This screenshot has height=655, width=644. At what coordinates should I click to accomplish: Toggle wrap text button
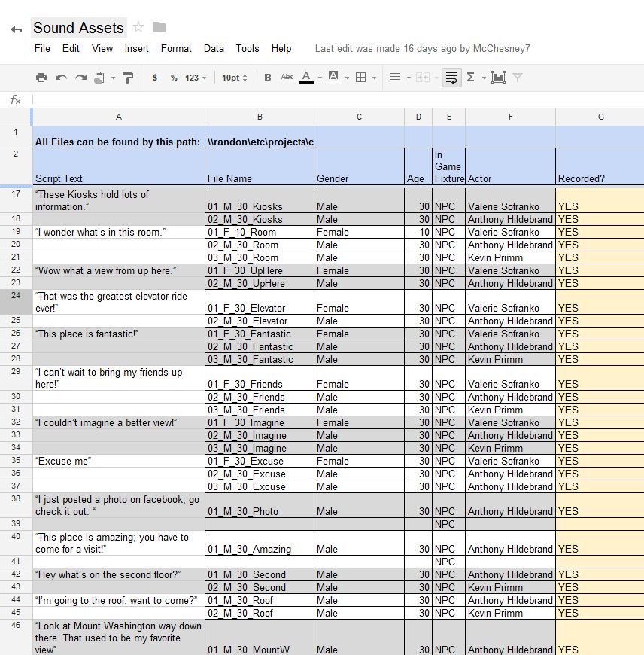[451, 78]
